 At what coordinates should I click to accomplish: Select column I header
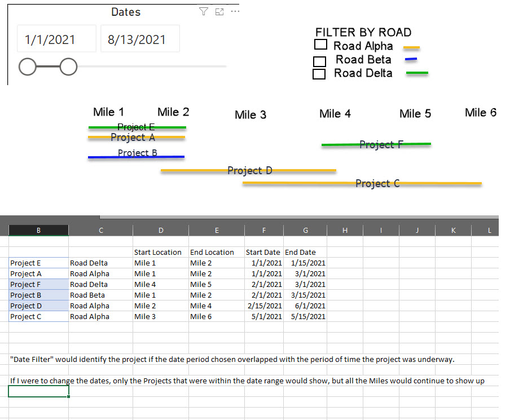click(x=381, y=231)
